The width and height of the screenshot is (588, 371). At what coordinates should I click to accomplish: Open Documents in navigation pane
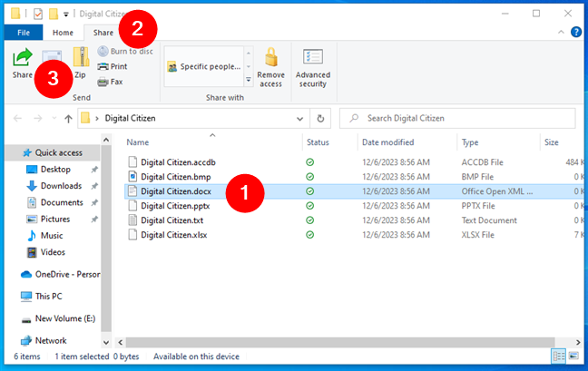click(x=62, y=202)
